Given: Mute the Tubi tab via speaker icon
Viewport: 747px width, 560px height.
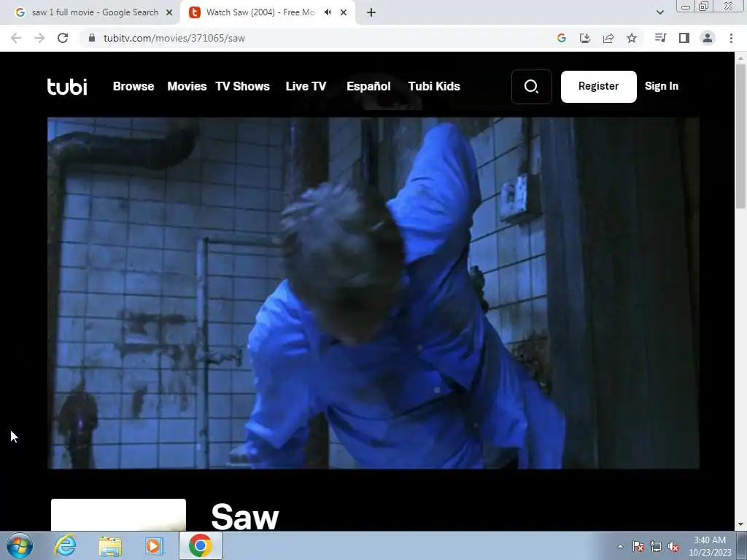Looking at the screenshot, I should coord(328,12).
